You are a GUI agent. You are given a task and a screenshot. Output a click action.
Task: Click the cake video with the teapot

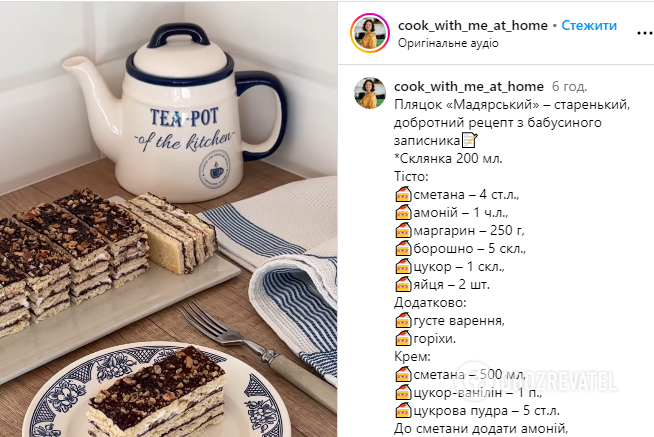[169, 219]
